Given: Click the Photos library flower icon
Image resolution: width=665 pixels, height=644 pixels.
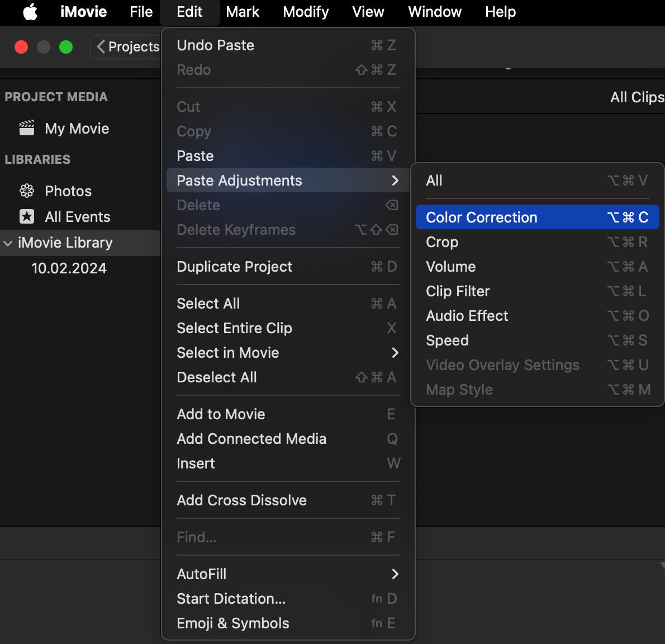Looking at the screenshot, I should [x=27, y=191].
